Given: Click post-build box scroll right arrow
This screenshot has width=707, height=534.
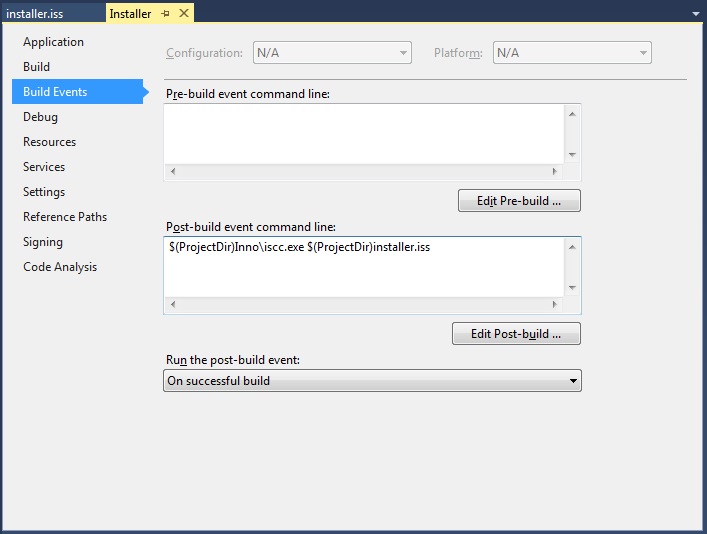Looking at the screenshot, I should (x=555, y=304).
